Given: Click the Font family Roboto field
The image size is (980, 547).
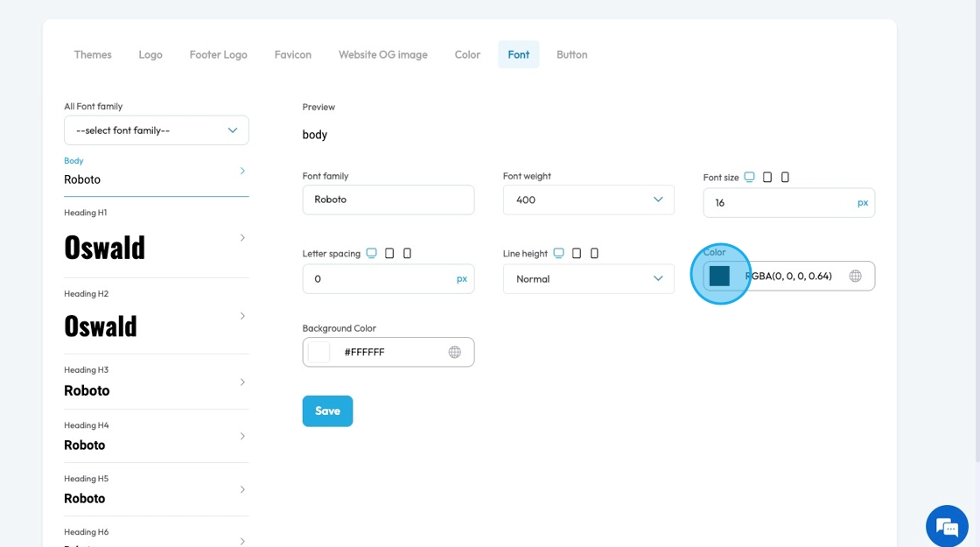Looking at the screenshot, I should pyautogui.click(x=388, y=200).
